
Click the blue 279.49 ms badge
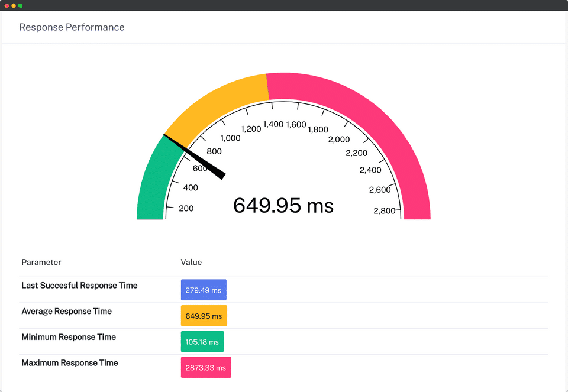click(204, 290)
